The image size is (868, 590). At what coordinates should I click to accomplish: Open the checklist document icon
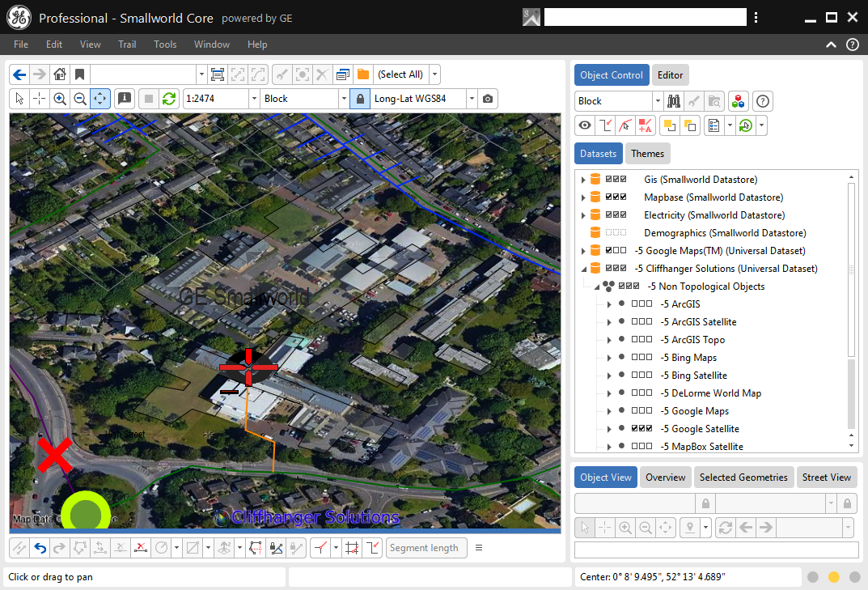[714, 125]
